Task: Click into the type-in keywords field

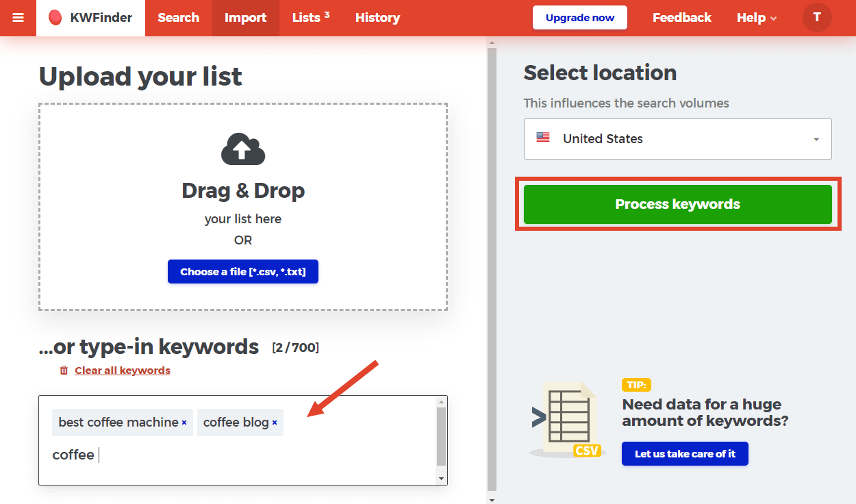Action: (240, 455)
